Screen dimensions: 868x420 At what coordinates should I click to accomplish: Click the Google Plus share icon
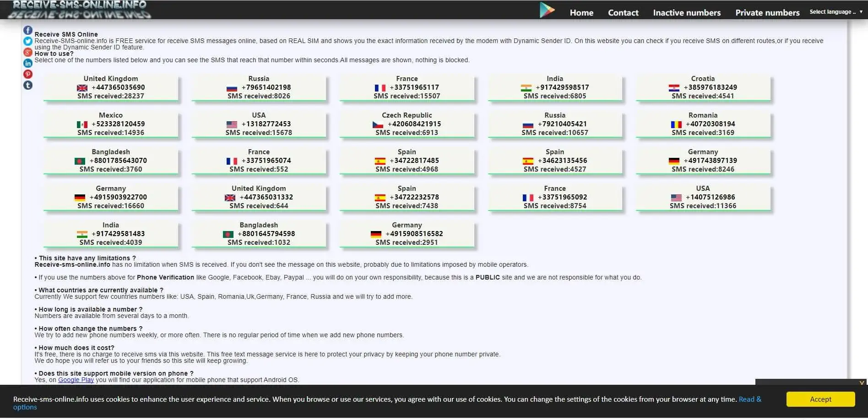point(28,52)
